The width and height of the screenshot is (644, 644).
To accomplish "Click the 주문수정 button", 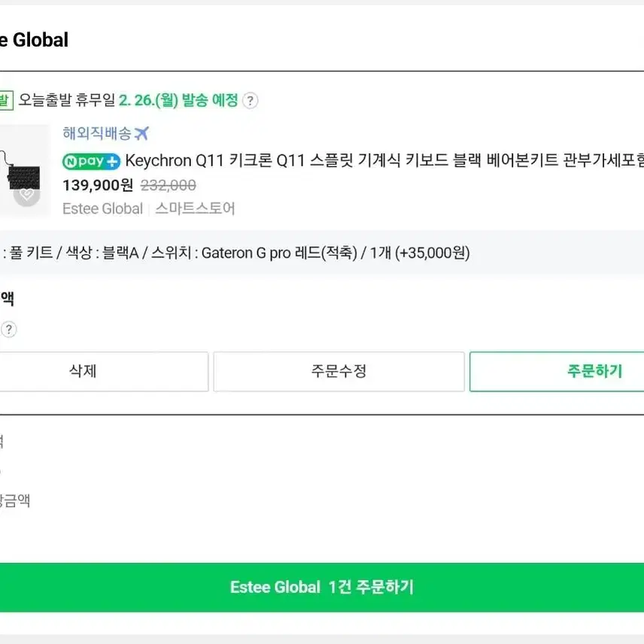I will click(339, 372).
